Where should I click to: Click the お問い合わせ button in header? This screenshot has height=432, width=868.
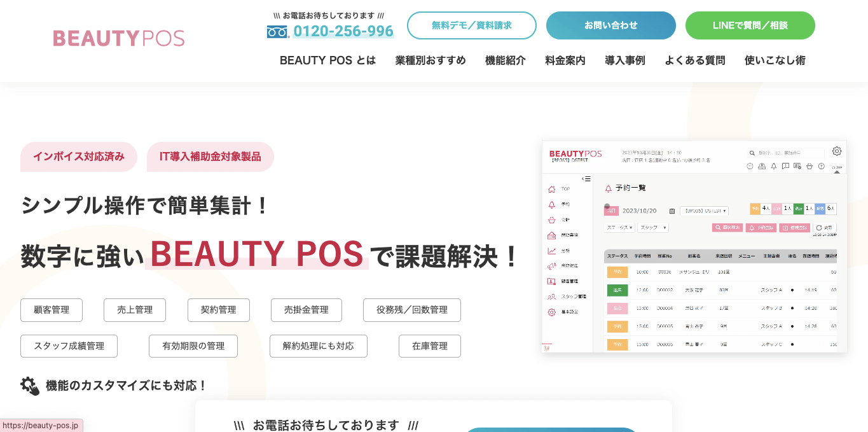(611, 25)
